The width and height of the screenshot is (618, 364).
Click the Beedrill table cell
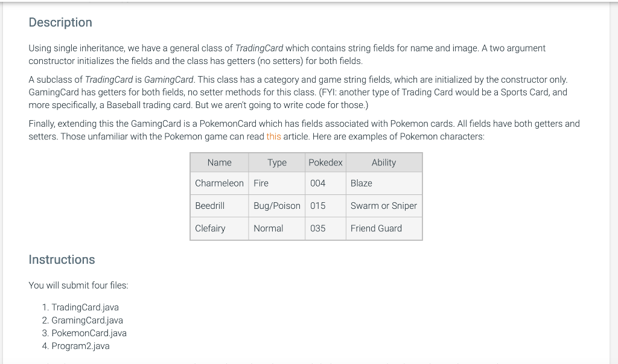pyautogui.click(x=219, y=206)
